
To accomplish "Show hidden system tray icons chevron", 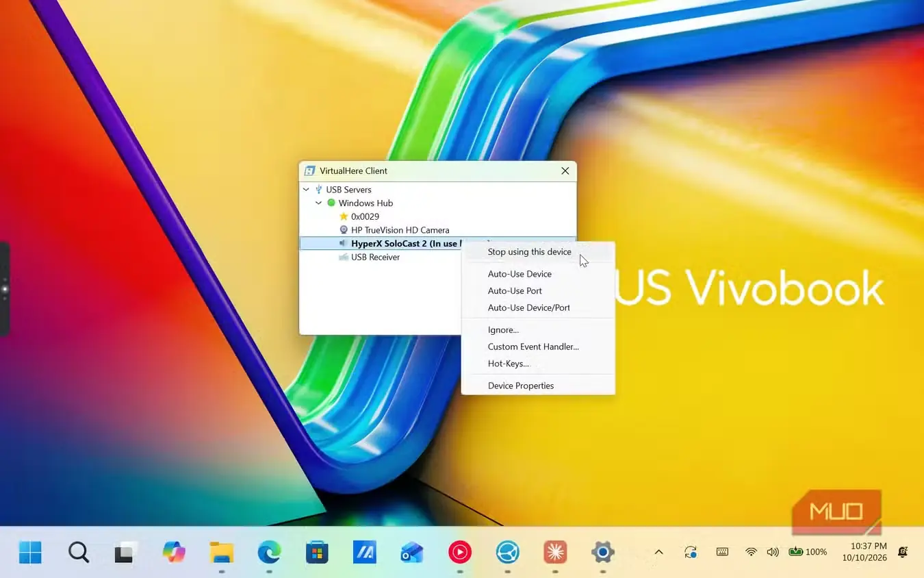I will (658, 552).
